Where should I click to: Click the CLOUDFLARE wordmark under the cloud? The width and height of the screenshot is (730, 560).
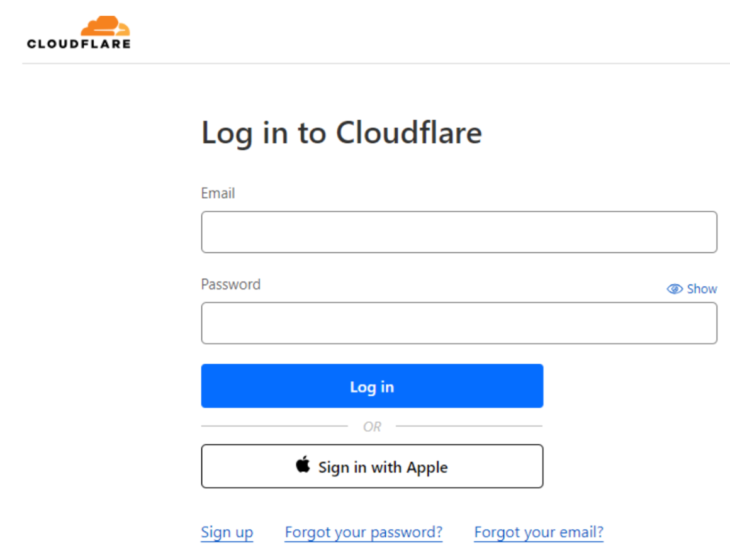(x=79, y=44)
